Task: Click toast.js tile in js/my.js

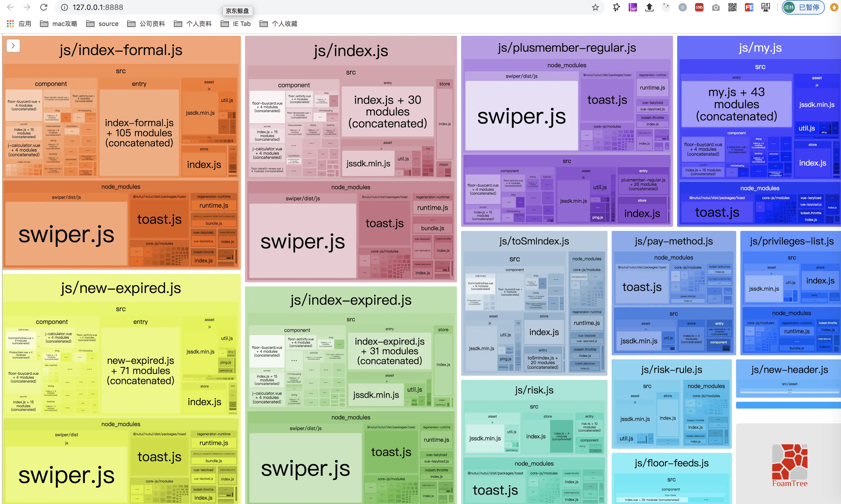Action: click(717, 212)
